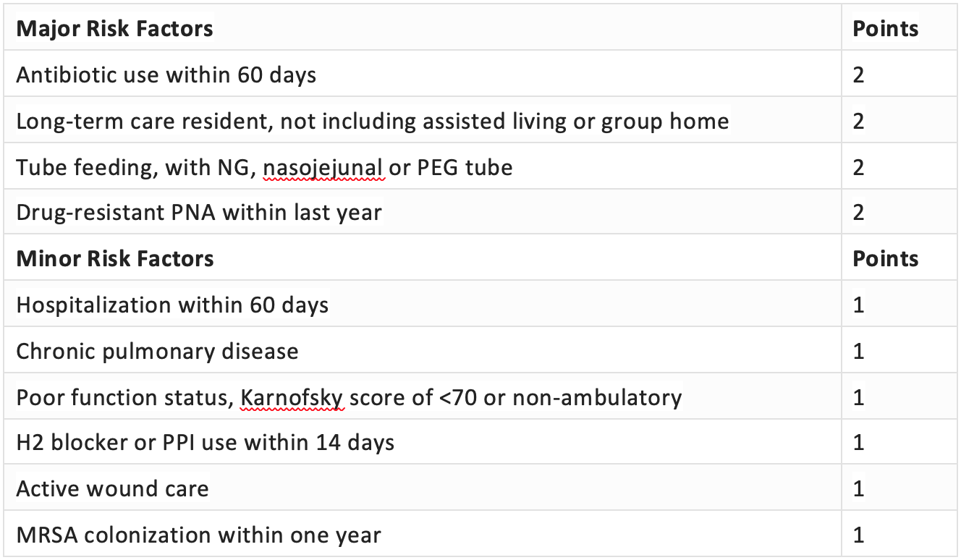Click the "H2 blocker or PPI use" text
Screen dimensions: 961x560
pyautogui.click(x=205, y=443)
